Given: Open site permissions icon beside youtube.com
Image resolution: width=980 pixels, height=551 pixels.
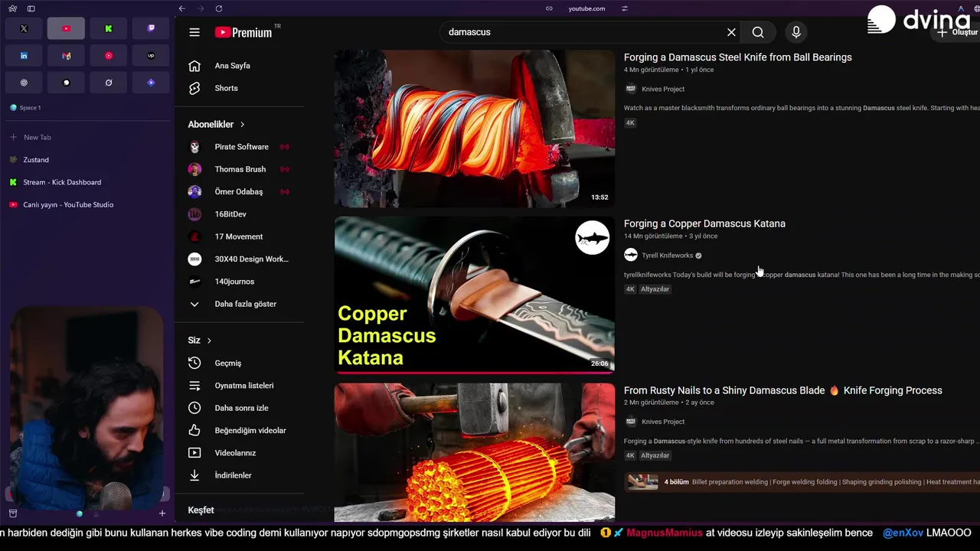Looking at the screenshot, I should 625,8.
